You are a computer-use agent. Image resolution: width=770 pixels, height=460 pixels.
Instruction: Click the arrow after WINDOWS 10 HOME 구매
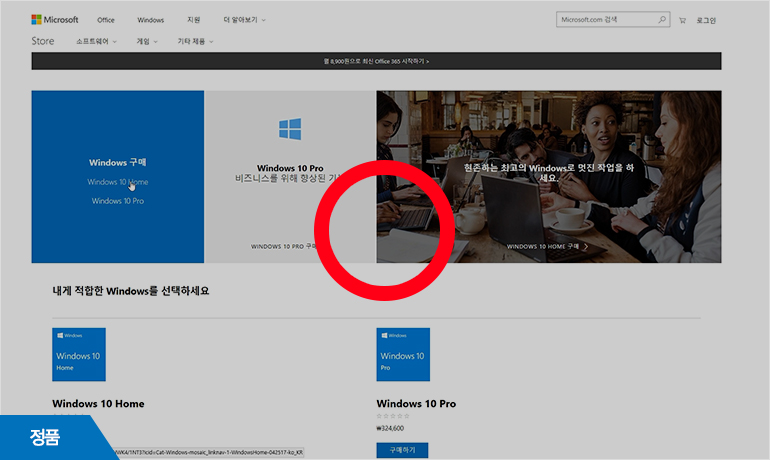click(x=585, y=246)
